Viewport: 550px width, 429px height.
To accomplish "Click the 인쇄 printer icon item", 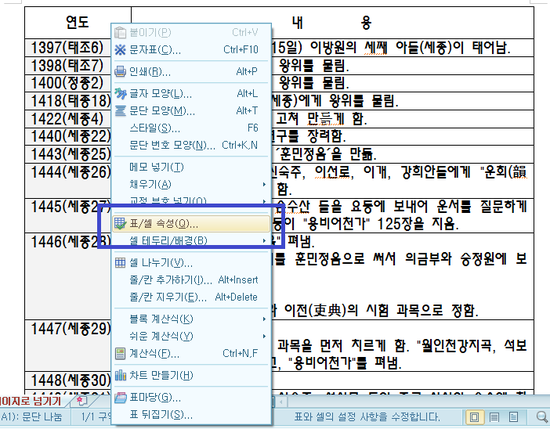I will point(191,72).
